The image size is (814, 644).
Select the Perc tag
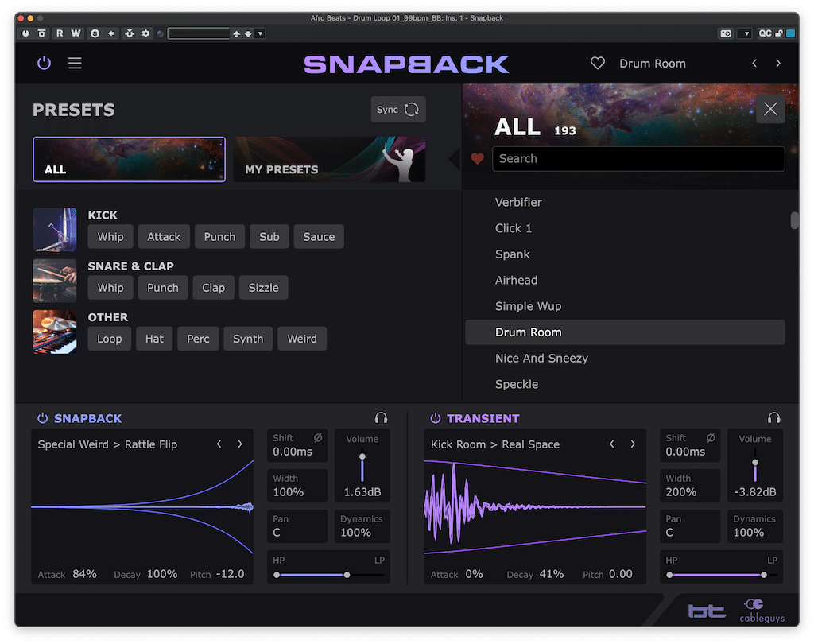click(198, 339)
